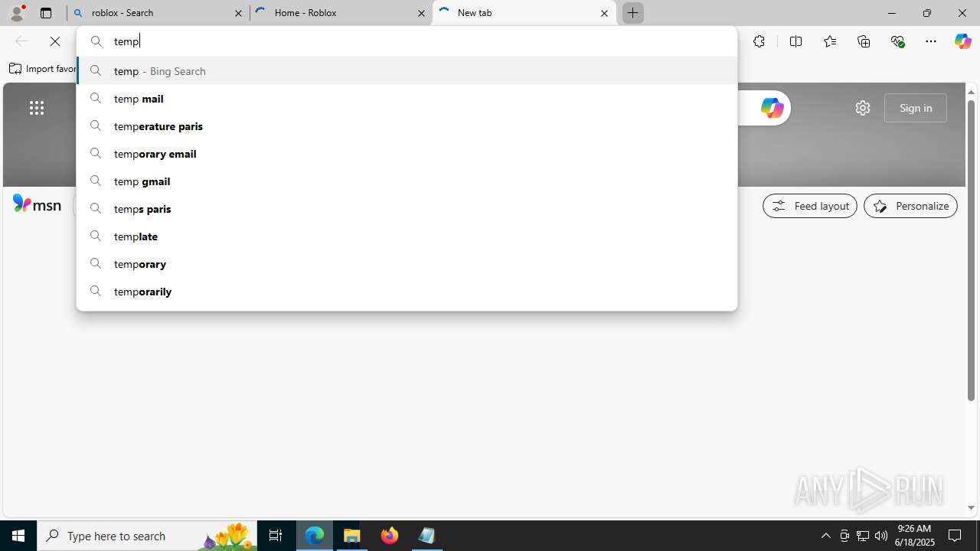Screen dimensions: 980x551
Task: Open the volume tray icon
Action: pos(881,536)
